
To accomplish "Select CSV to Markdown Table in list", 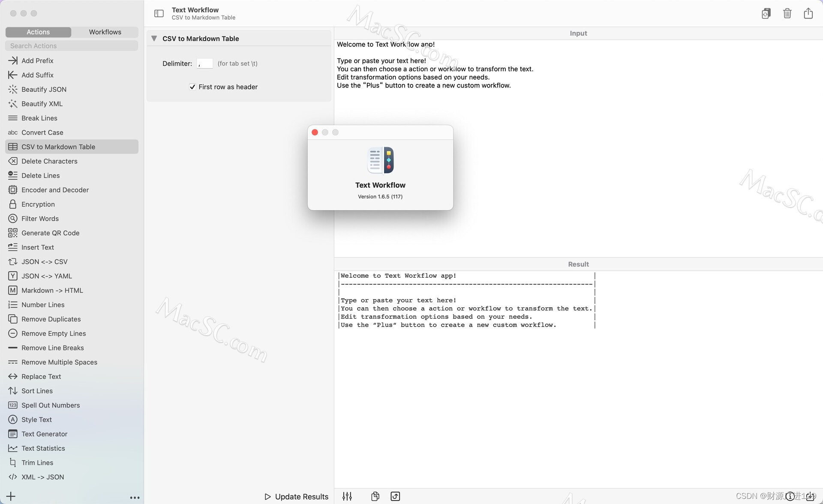I will pyautogui.click(x=72, y=147).
